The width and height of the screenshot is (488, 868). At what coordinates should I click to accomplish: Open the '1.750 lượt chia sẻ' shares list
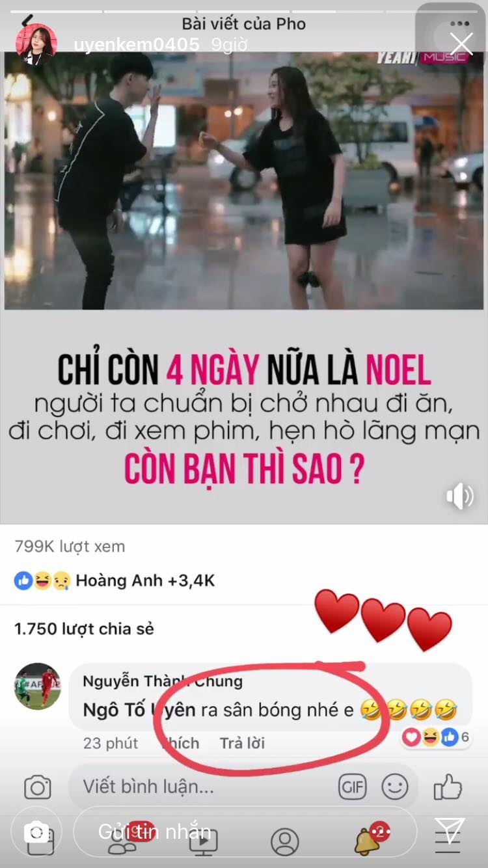point(85,629)
